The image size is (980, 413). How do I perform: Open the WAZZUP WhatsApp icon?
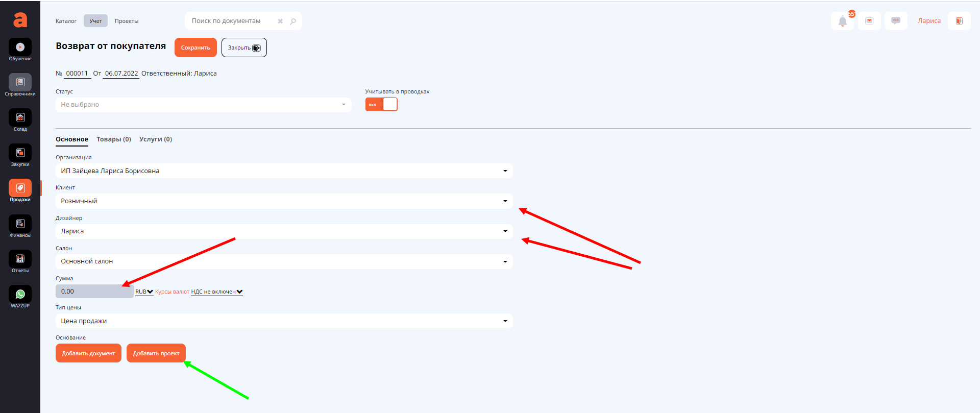[20, 294]
